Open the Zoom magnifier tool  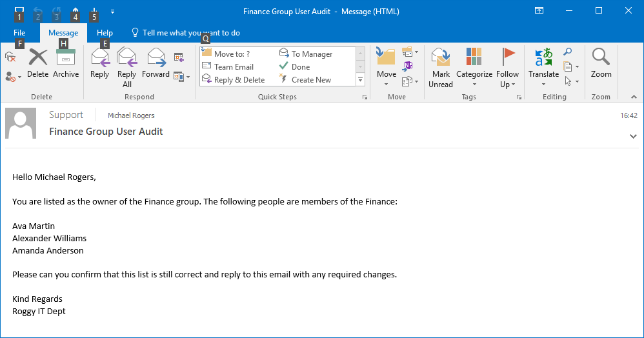tap(601, 64)
